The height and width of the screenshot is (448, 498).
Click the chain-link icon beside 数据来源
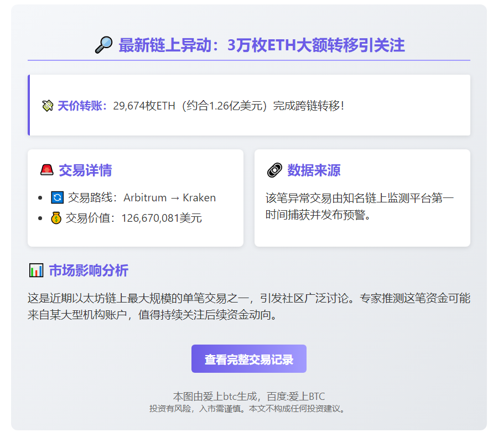[274, 169]
